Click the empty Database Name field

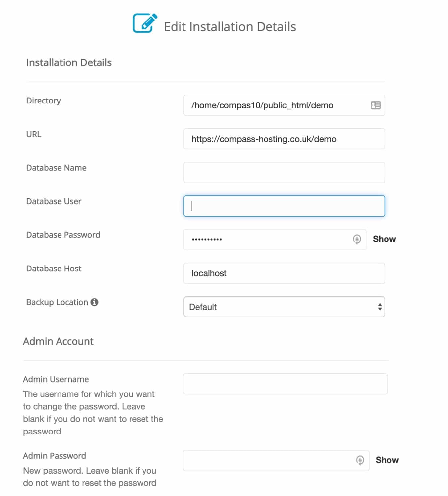coord(284,172)
